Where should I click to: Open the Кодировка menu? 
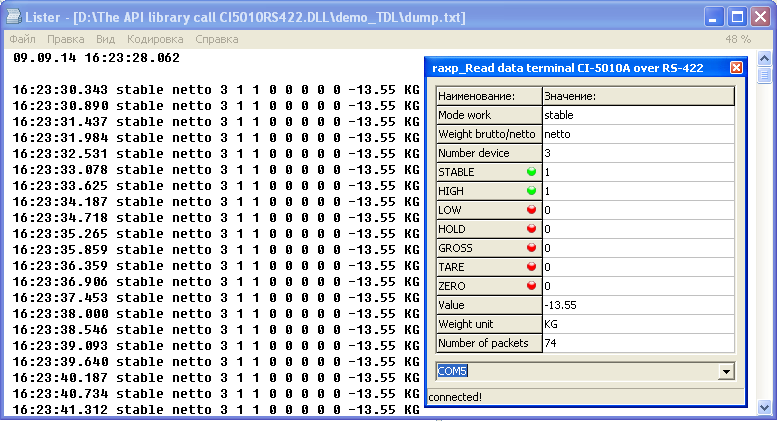tap(155, 39)
